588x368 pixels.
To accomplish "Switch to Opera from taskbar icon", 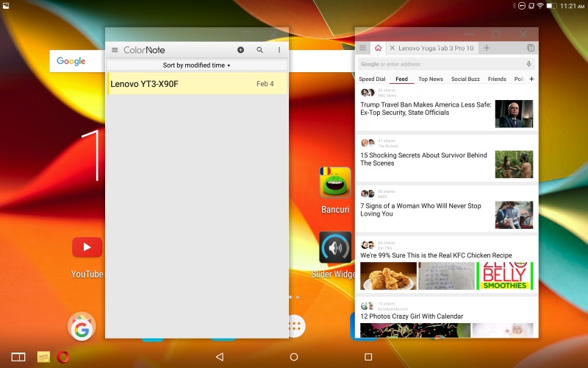I will [x=62, y=357].
